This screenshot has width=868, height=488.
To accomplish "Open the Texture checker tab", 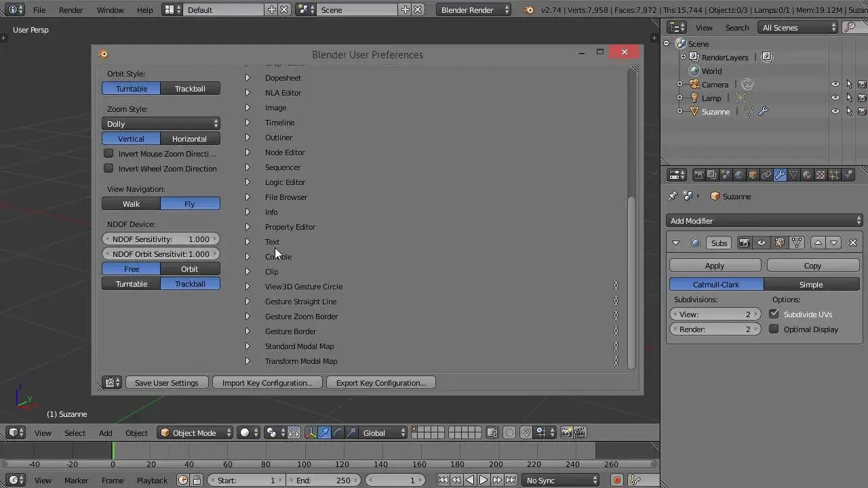I will point(821,175).
